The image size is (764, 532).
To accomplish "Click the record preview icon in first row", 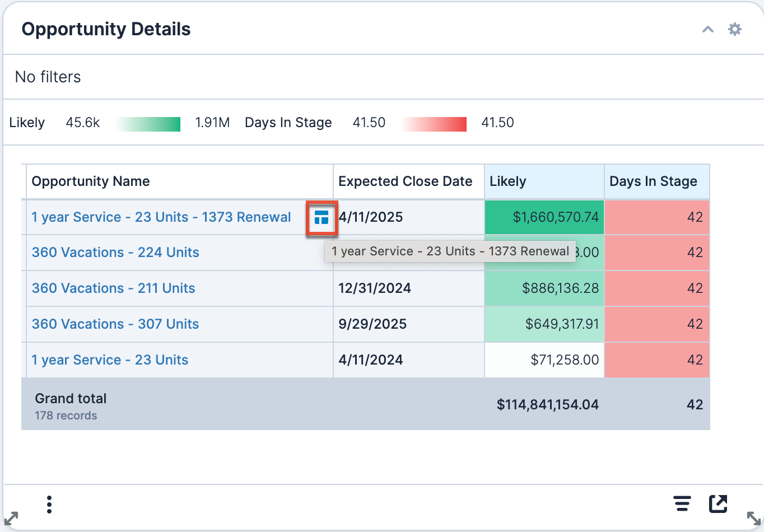I will tap(322, 218).
